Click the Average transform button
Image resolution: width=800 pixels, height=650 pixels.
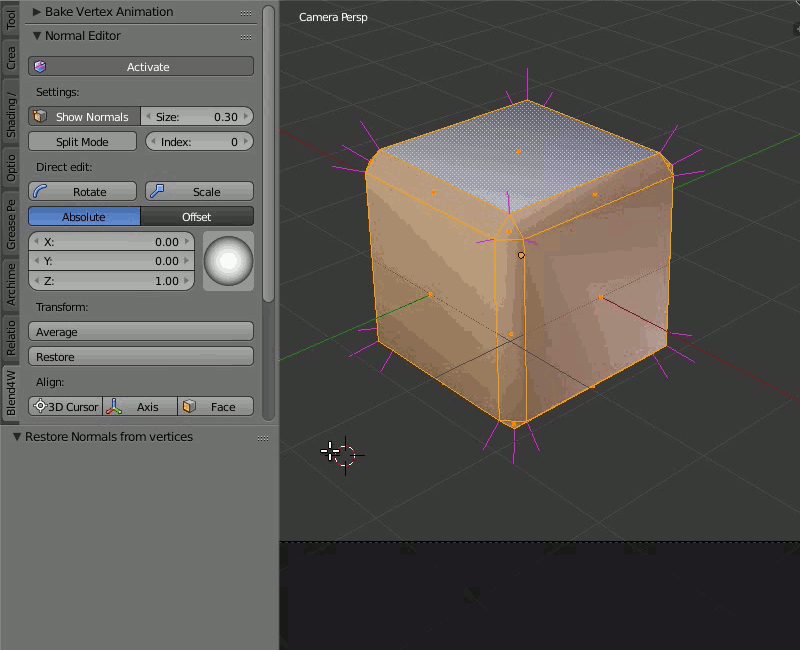click(x=141, y=332)
